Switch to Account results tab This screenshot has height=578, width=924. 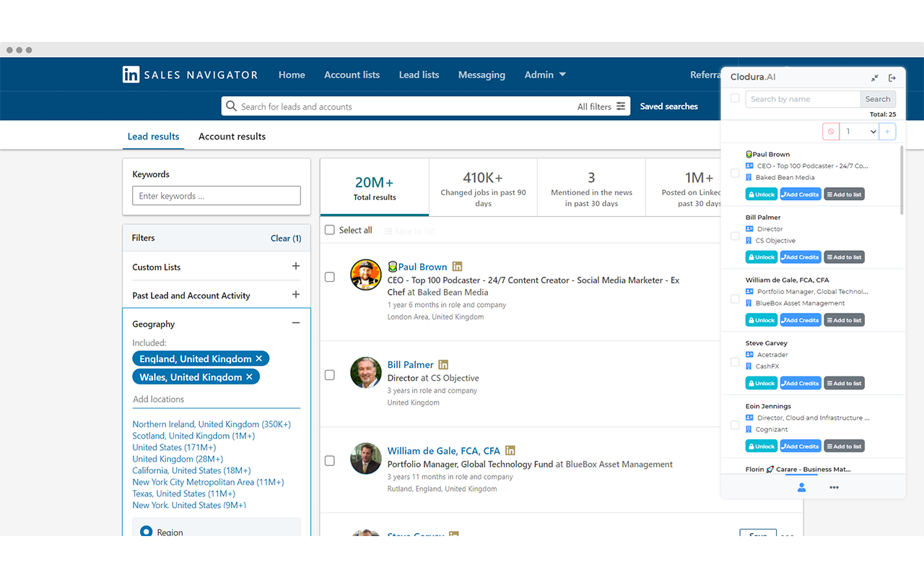[x=232, y=136]
